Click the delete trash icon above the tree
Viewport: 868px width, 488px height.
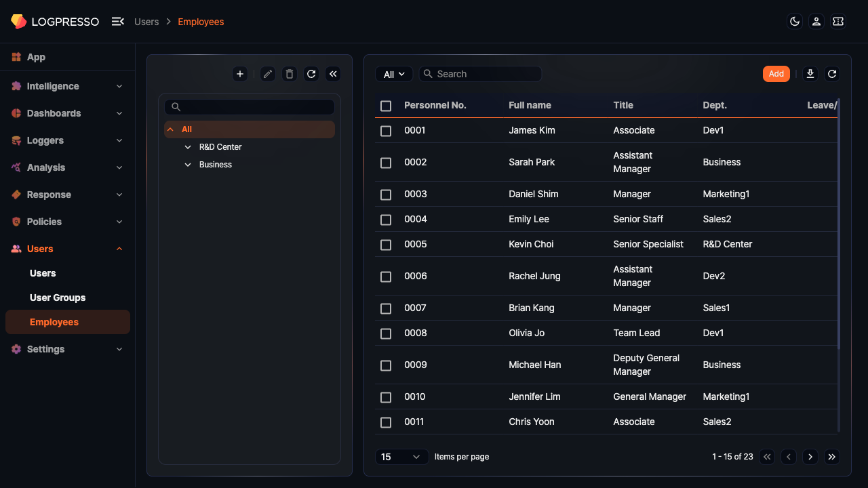point(289,74)
